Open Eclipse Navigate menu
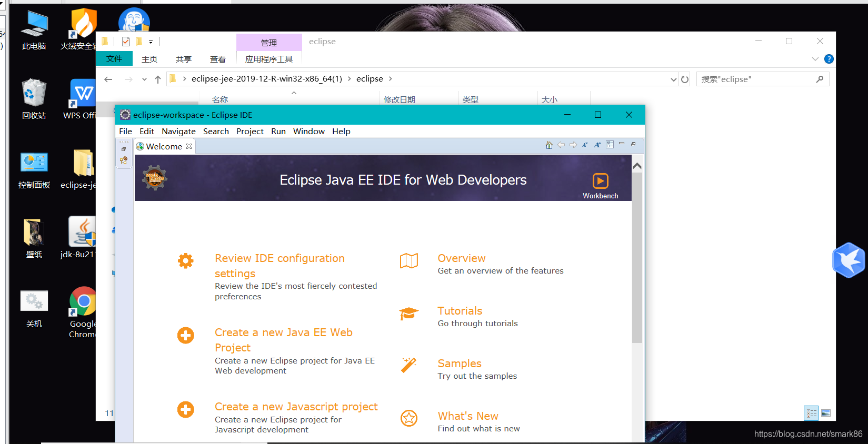868x444 pixels. point(178,131)
